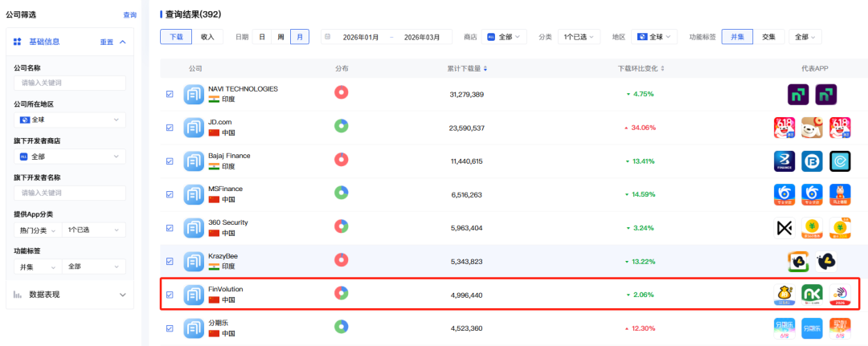Click 公司名称 keyword input field
The width and height of the screenshot is (868, 346).
click(70, 83)
